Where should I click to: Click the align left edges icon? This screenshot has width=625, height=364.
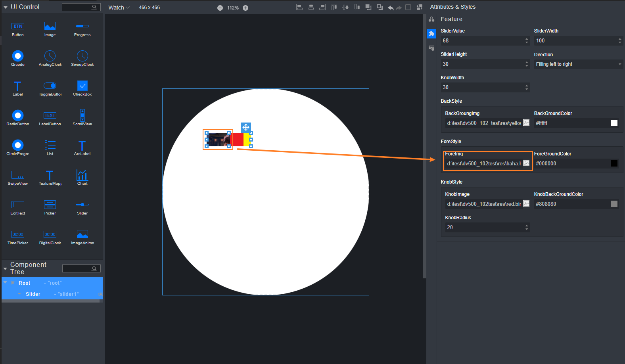pos(300,8)
